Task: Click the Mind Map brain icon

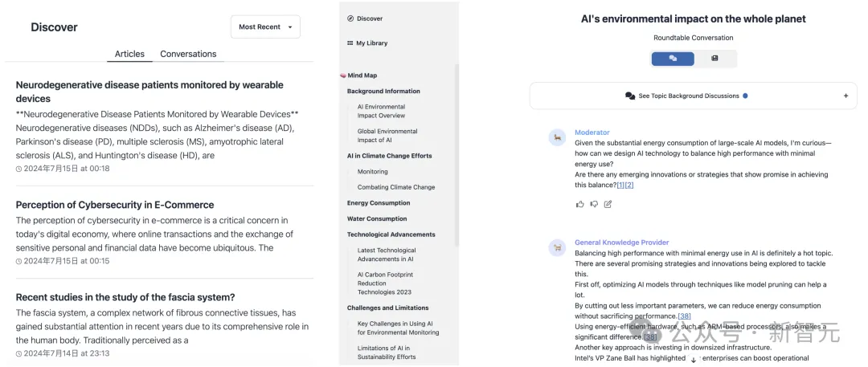Action: [x=343, y=75]
